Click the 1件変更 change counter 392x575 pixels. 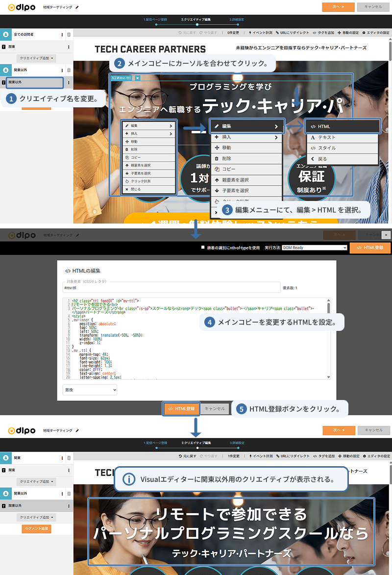tap(234, 456)
